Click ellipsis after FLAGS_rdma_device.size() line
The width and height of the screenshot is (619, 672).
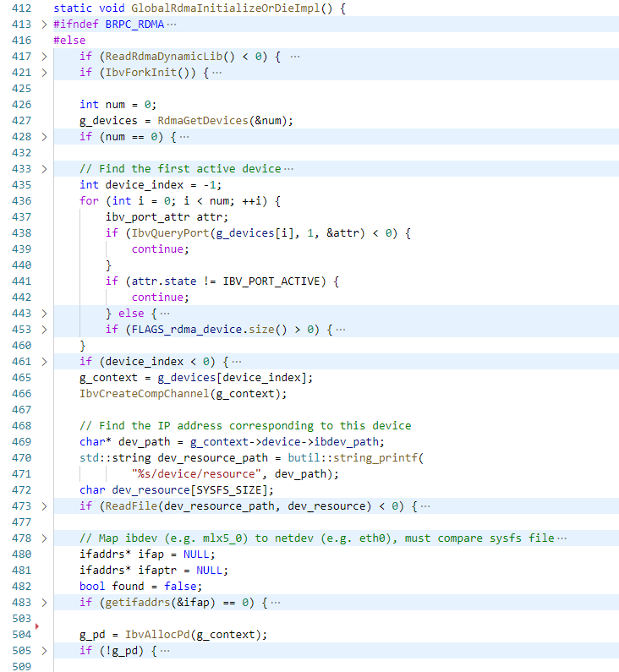point(340,330)
